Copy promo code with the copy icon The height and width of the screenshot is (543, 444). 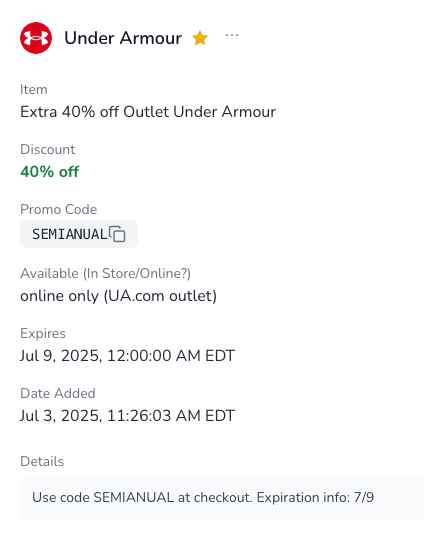coord(117,234)
